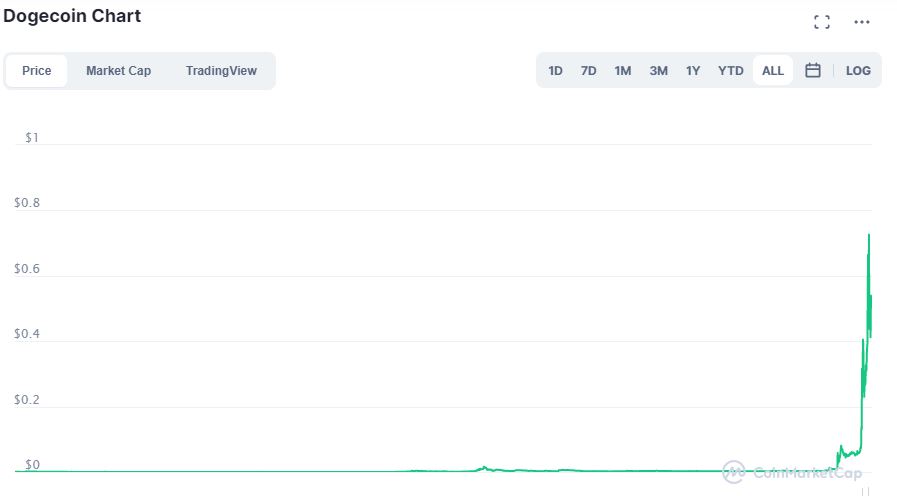Click the $0.2 axis label

[27, 399]
